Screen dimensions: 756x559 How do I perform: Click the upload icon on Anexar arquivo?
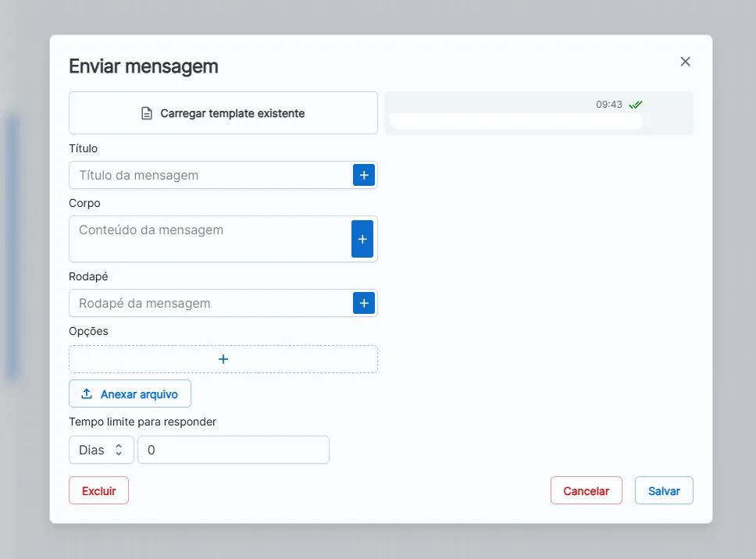pos(87,393)
